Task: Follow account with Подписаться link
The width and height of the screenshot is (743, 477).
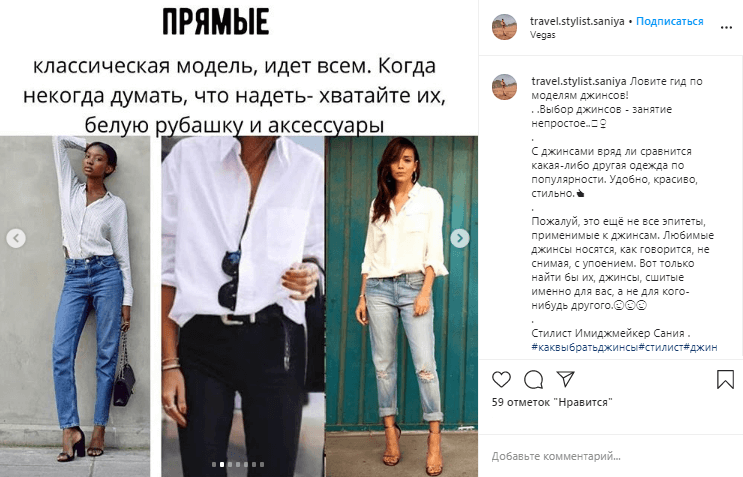Action: click(x=670, y=21)
